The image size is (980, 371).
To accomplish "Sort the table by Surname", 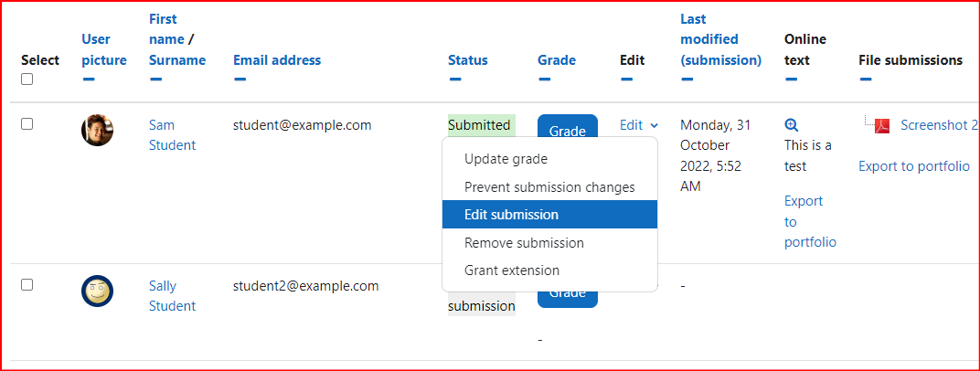I will (176, 60).
